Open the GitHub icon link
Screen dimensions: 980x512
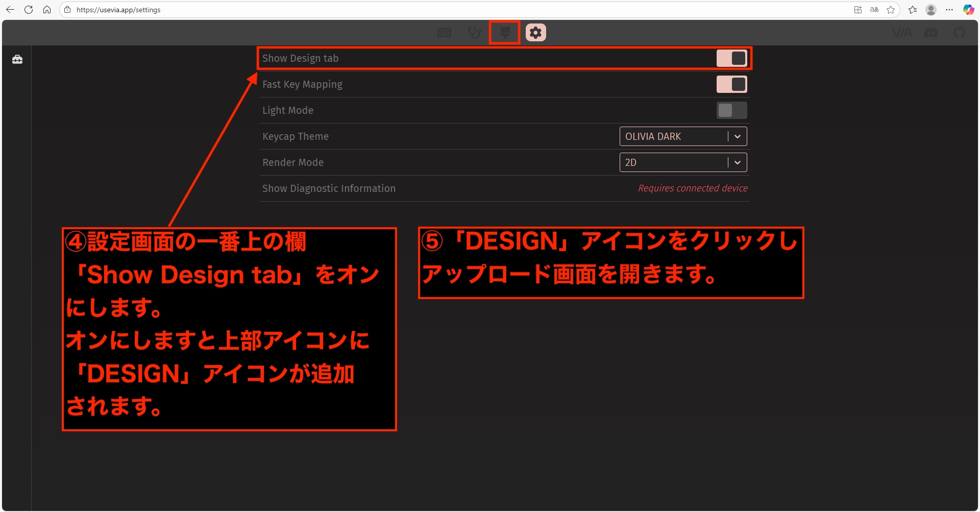960,33
